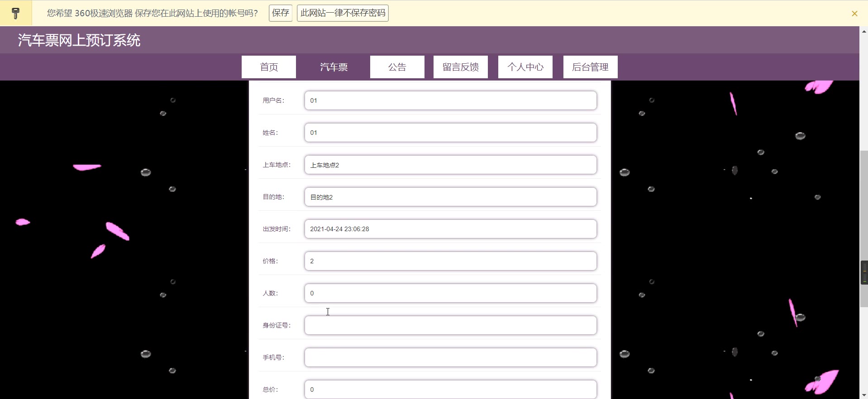Focus the 人数 input field
The width and height of the screenshot is (868, 399).
(x=451, y=293)
